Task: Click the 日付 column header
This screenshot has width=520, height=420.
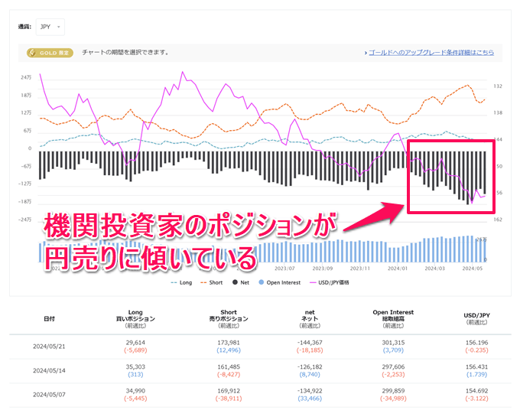Action: coord(49,318)
